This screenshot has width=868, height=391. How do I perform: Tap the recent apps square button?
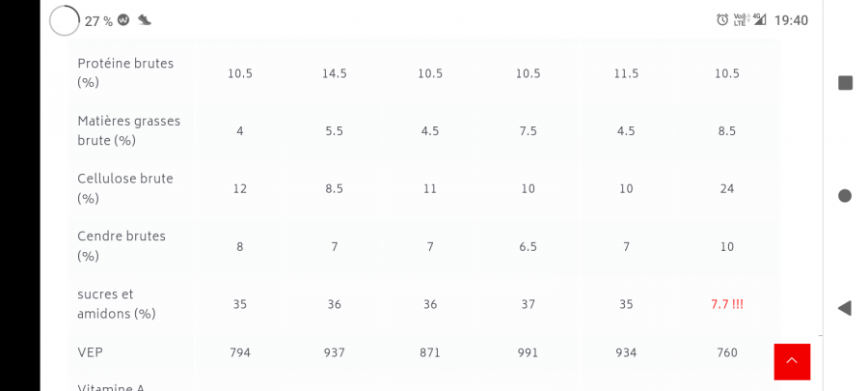click(845, 83)
